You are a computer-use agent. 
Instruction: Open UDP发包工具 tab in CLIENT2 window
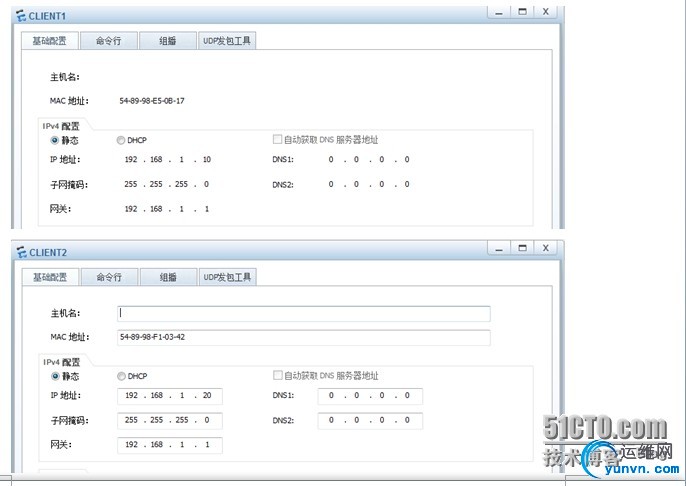click(x=227, y=277)
